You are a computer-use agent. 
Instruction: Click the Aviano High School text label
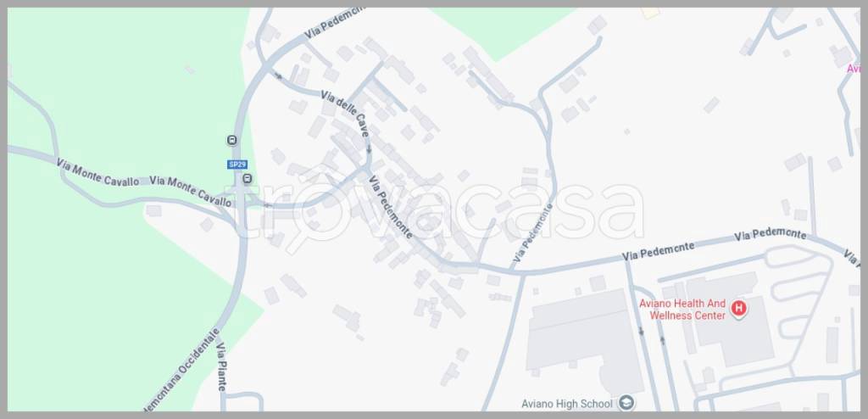[x=567, y=404]
